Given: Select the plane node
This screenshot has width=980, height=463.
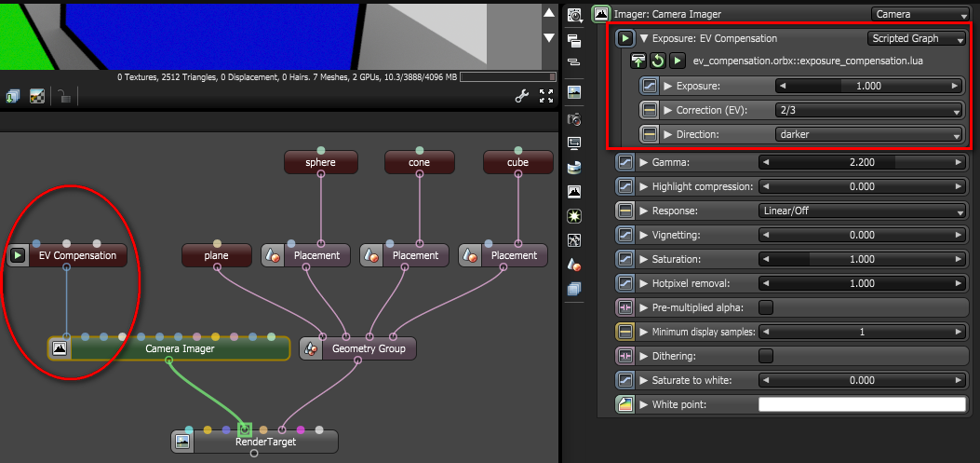Looking at the screenshot, I should 216,255.
